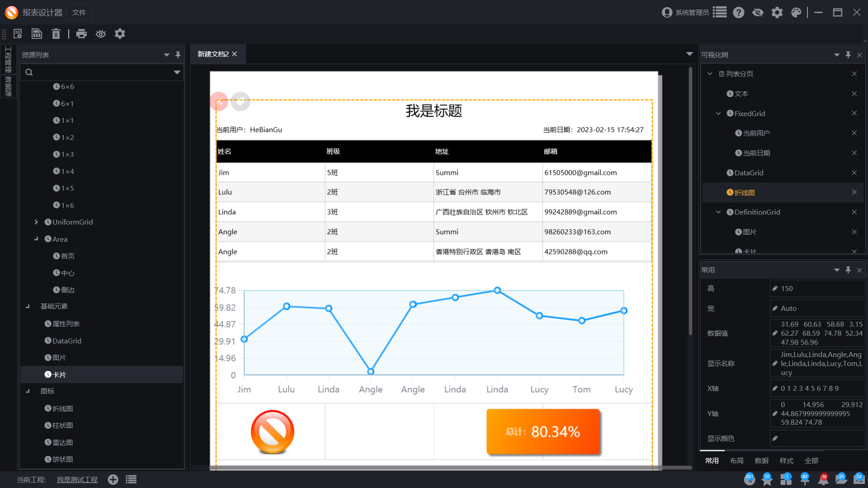868x488 pixels.
Task: Open the 文件 menu
Action: (x=79, y=13)
